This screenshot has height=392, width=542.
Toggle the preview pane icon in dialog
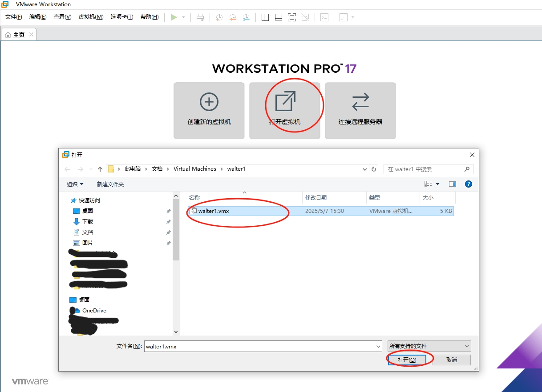[453, 184]
